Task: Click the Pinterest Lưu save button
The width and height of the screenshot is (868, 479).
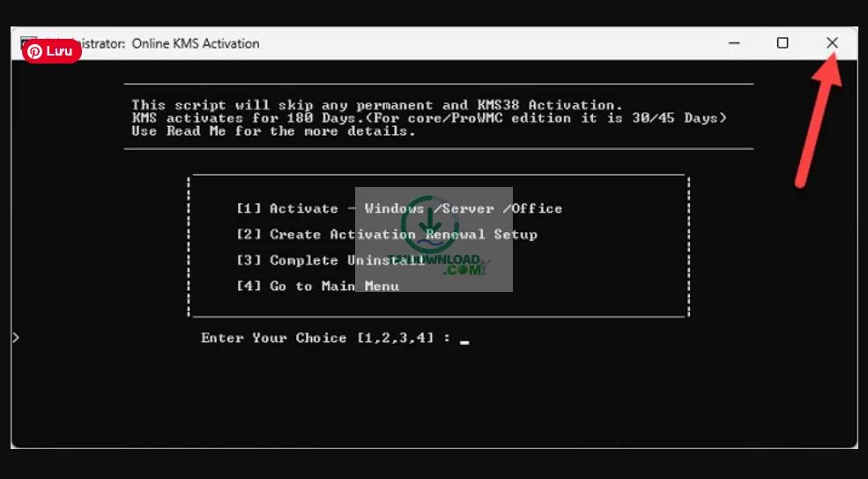Action: pos(51,51)
